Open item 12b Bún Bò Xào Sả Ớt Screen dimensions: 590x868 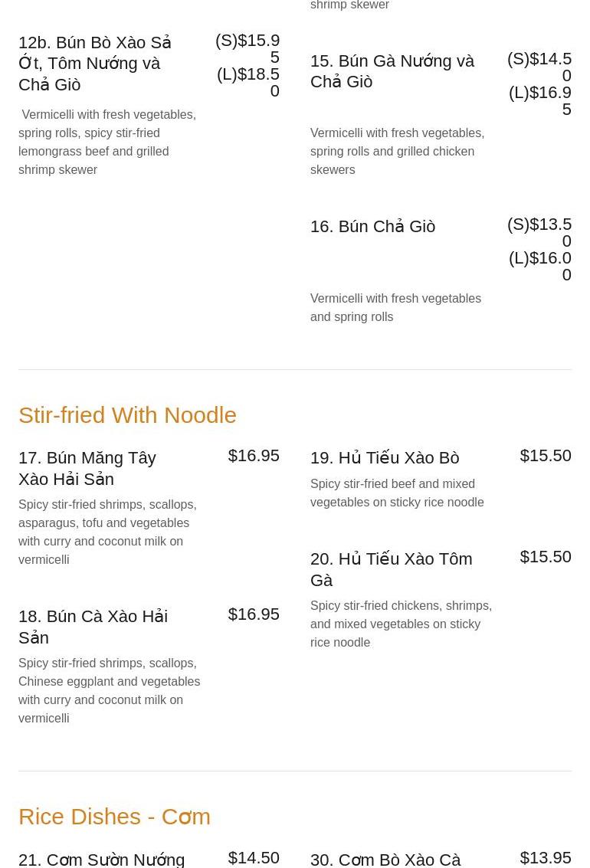click(95, 64)
